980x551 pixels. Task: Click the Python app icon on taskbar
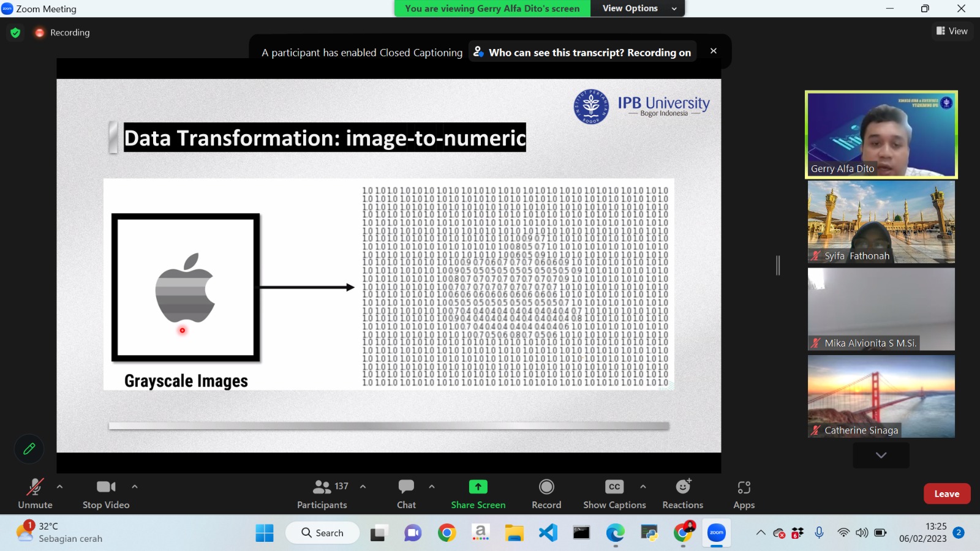[649, 533]
